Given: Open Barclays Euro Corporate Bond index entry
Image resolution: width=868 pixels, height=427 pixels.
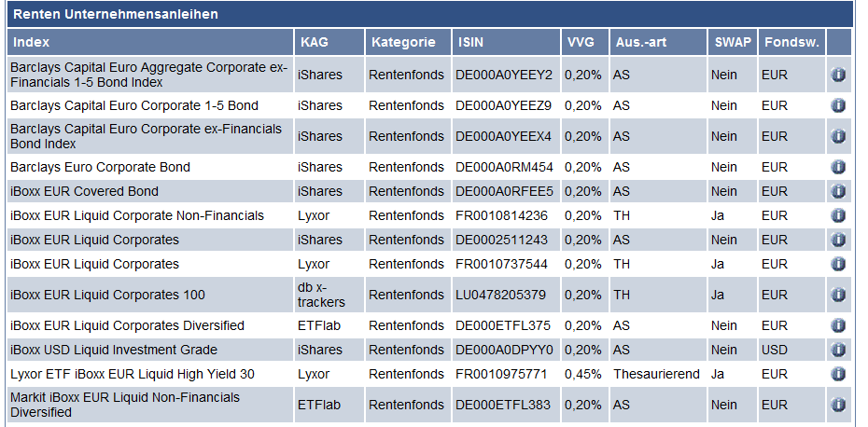Looking at the screenshot, I should click(100, 167).
